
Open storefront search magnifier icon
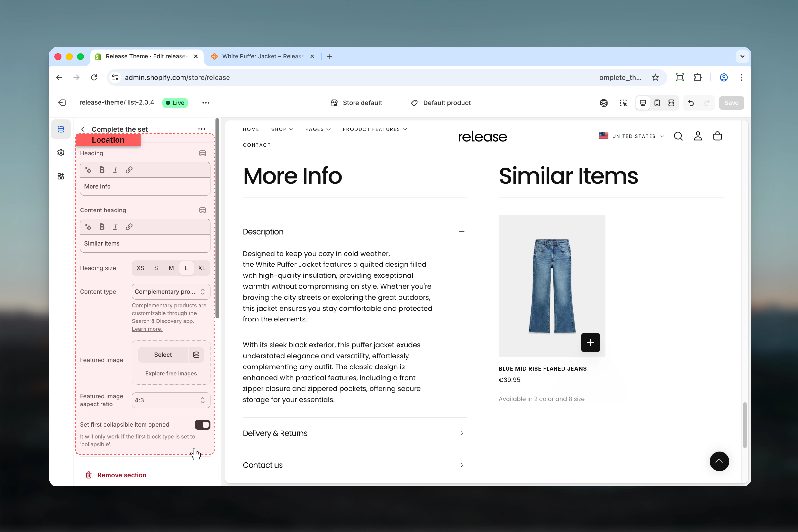678,136
